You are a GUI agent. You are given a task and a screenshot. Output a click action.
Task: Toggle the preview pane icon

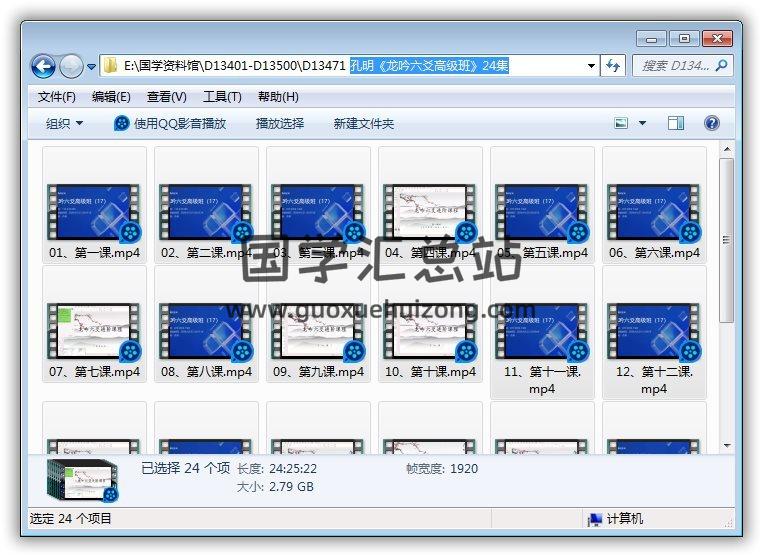pyautogui.click(x=676, y=123)
